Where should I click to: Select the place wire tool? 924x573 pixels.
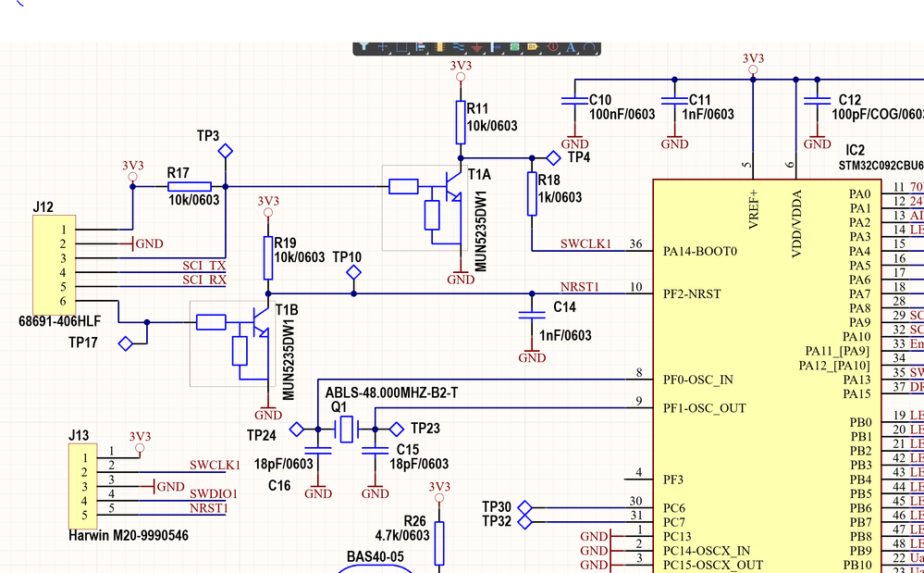(459, 46)
